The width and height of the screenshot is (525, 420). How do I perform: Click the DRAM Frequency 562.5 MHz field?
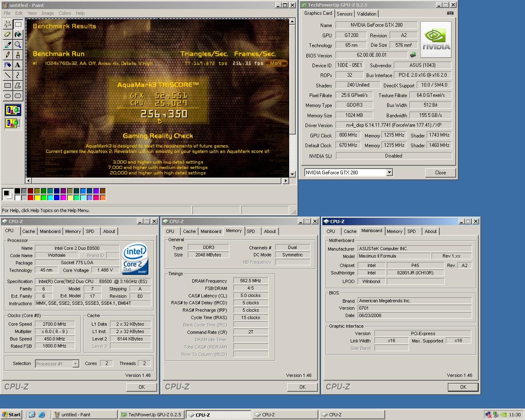click(251, 281)
